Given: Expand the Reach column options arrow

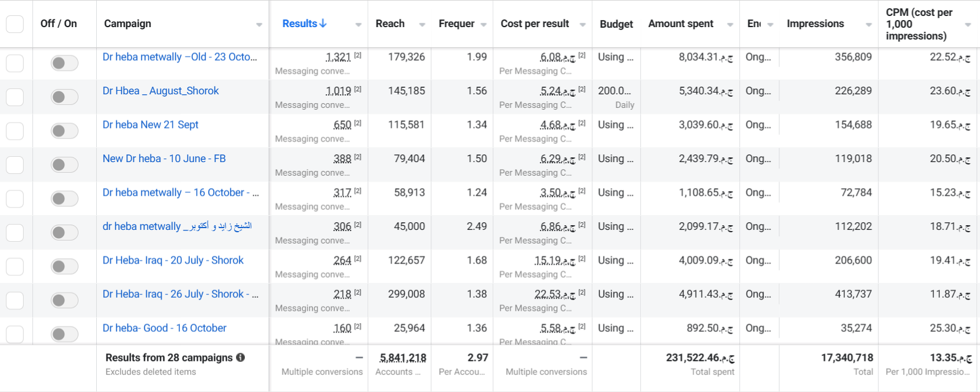Looking at the screenshot, I should click(422, 25).
